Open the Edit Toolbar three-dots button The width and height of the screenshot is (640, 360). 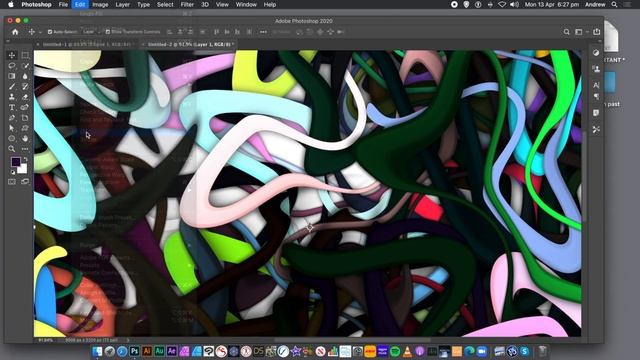tap(25, 149)
